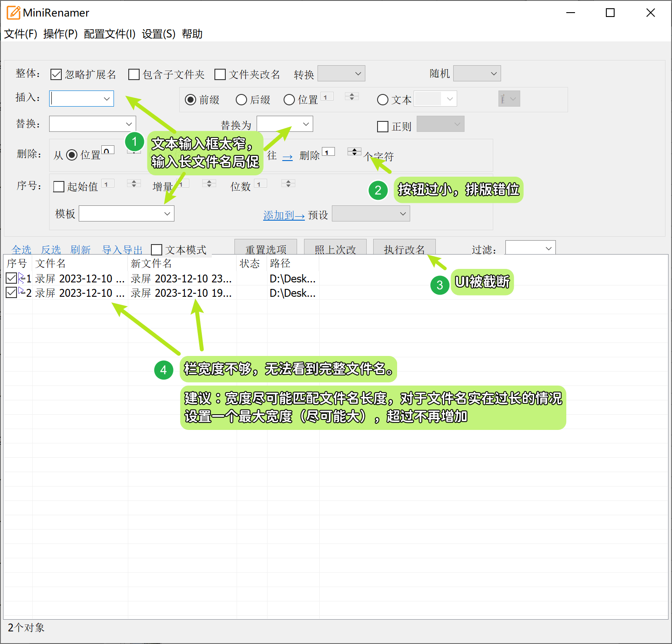Toggle the 正则 checkbox

383,127
